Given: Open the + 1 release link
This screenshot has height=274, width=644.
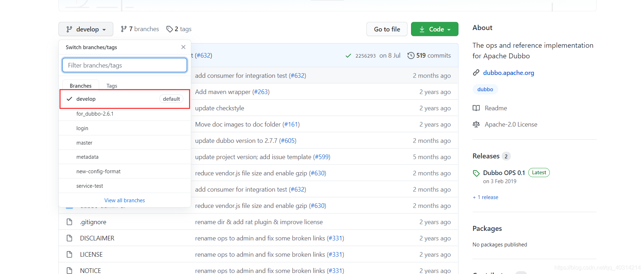Looking at the screenshot, I should tap(485, 197).
